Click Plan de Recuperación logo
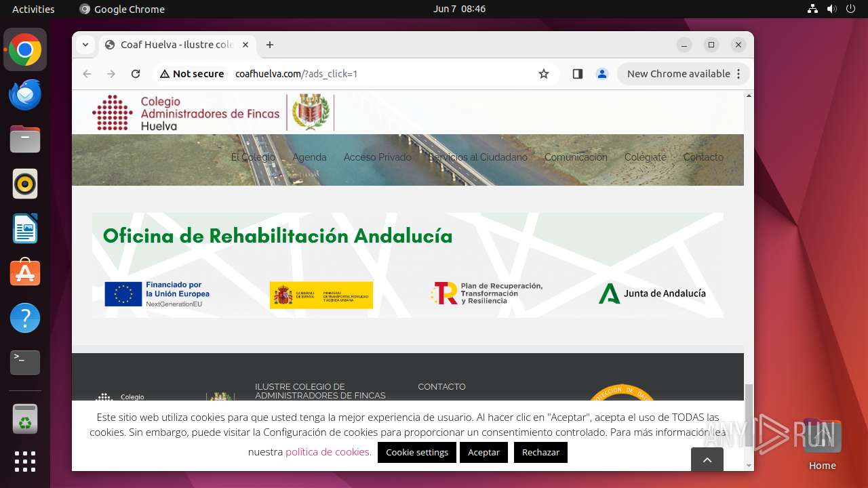Screen dimensions: 868x488 (x=486, y=293)
